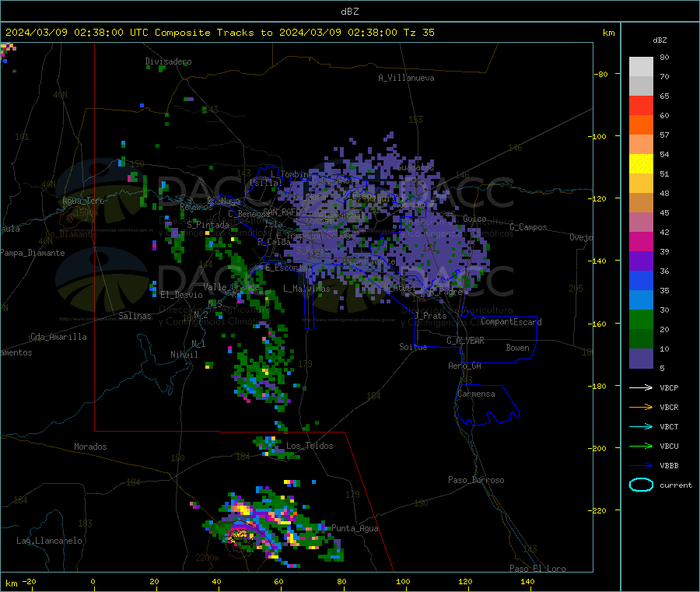Click the Aero_GA map label
The image size is (700, 592).
[464, 366]
